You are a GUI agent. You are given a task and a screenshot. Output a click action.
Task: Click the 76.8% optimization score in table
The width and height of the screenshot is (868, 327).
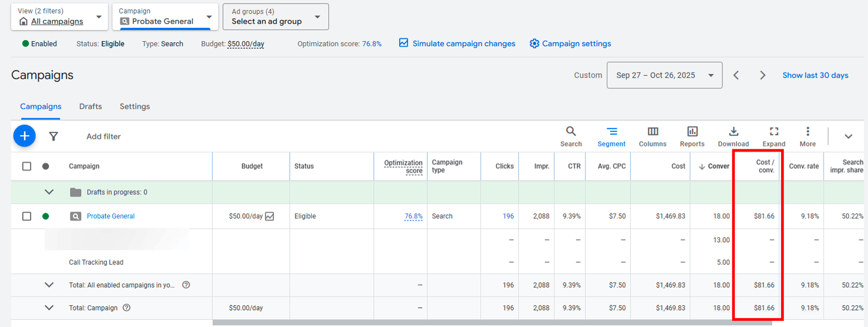coord(413,216)
